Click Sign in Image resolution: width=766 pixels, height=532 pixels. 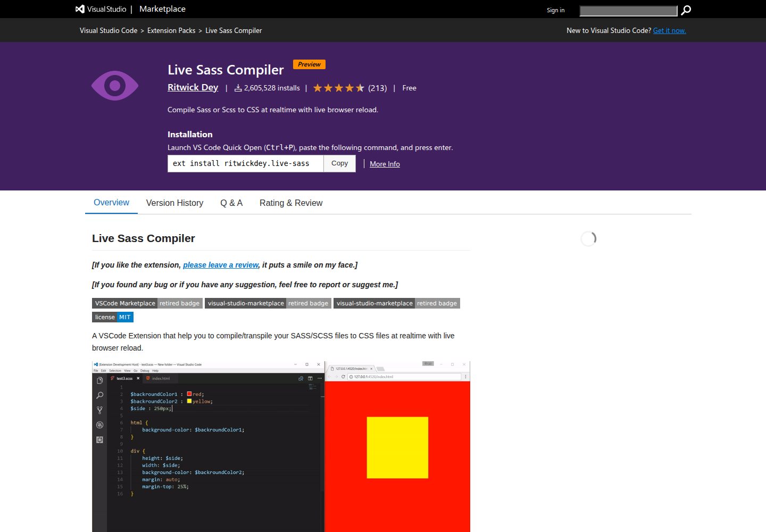pos(555,10)
